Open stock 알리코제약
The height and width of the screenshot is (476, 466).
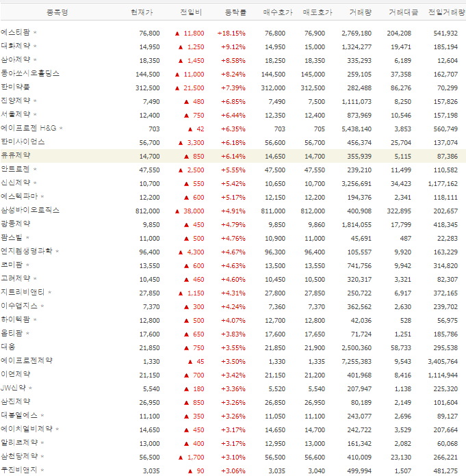(19, 442)
